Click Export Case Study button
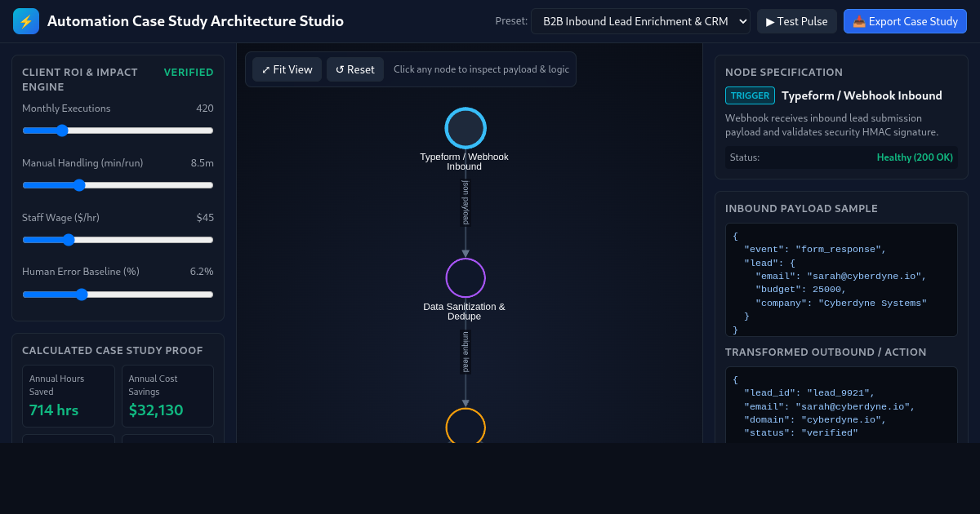Screen dimensions: 980x514 [905, 21]
